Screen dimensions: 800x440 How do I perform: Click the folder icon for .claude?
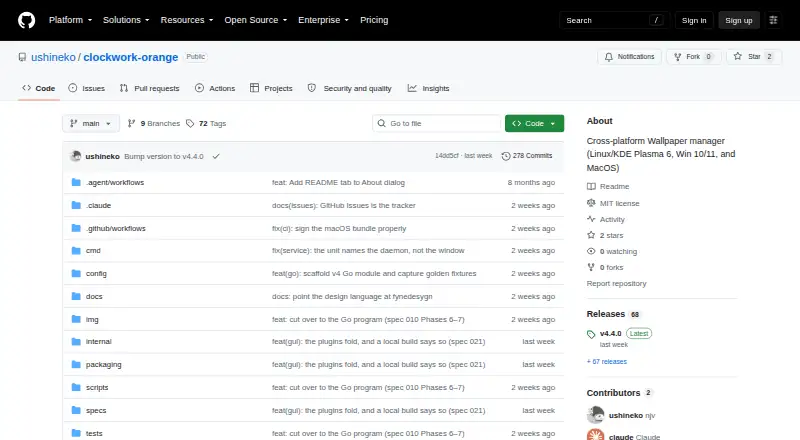pos(76,205)
